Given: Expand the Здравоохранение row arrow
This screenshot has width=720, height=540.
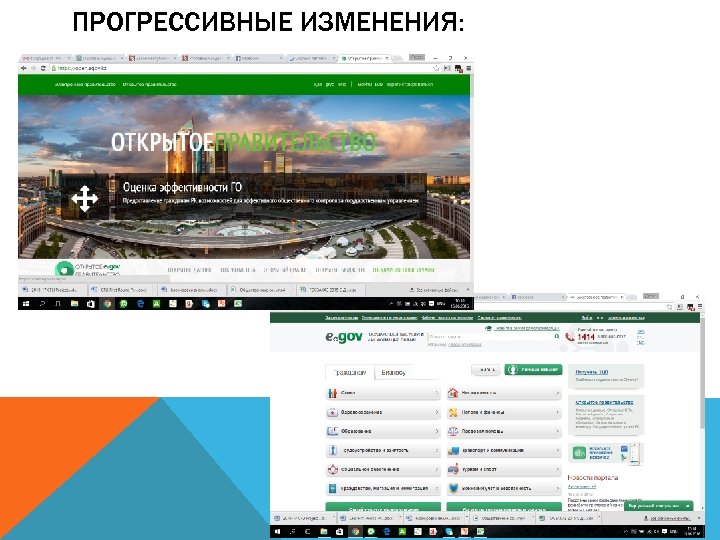Looking at the screenshot, I should tap(436, 412).
